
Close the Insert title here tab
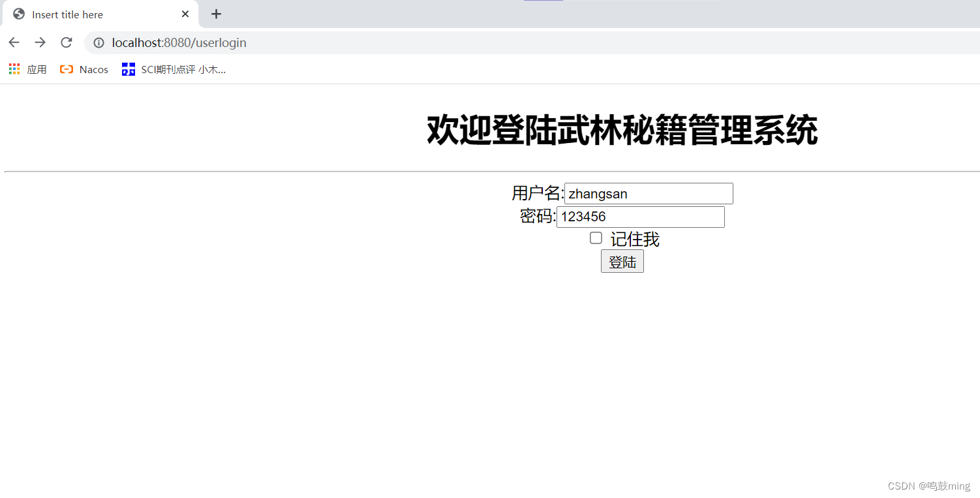pyautogui.click(x=185, y=14)
